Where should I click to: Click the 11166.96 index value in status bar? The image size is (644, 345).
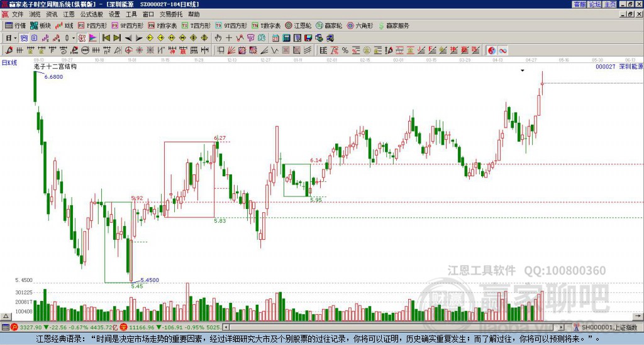(141, 327)
